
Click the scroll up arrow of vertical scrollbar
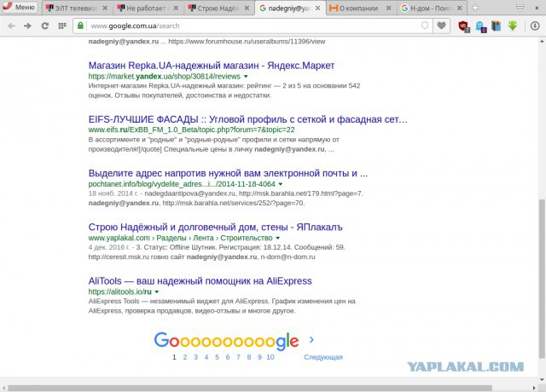pyautogui.click(x=542, y=42)
